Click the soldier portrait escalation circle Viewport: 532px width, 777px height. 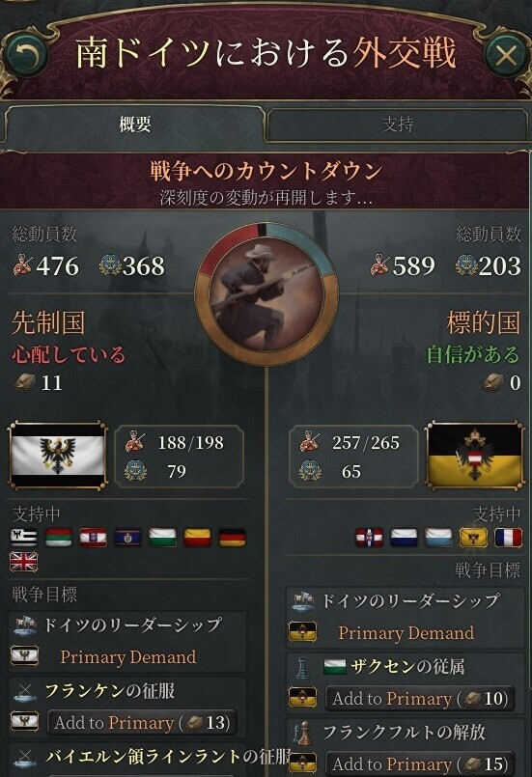coord(266,294)
